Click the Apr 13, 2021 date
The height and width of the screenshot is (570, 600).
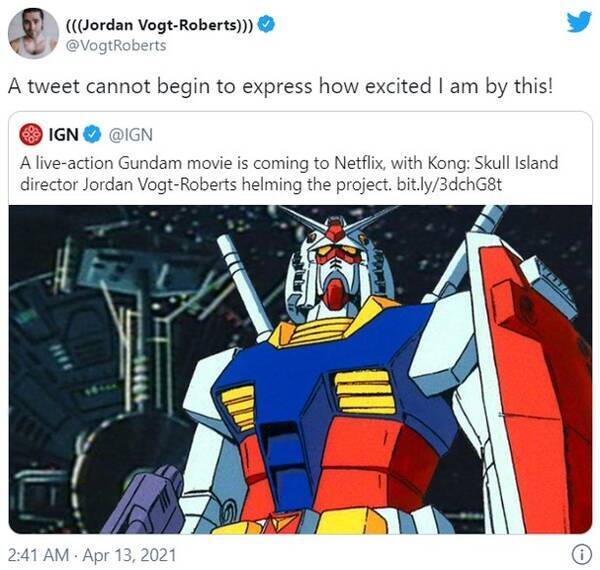click(x=129, y=555)
